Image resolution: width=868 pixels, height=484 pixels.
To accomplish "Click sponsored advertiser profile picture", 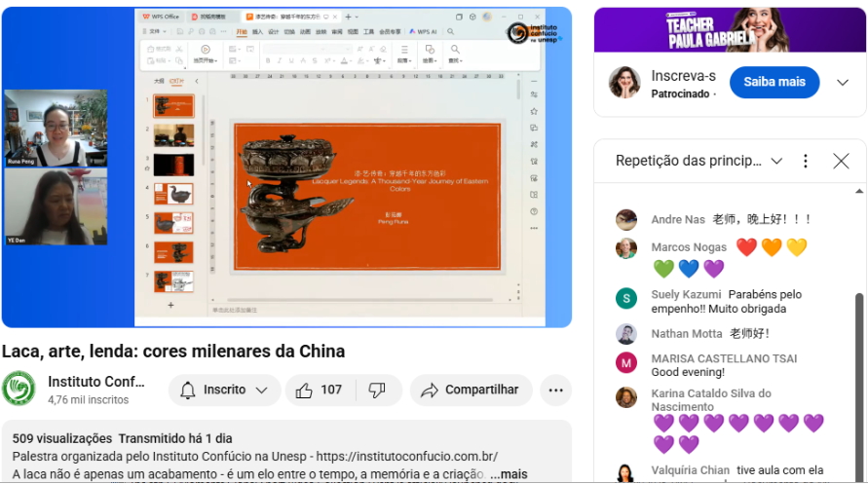I will (624, 83).
